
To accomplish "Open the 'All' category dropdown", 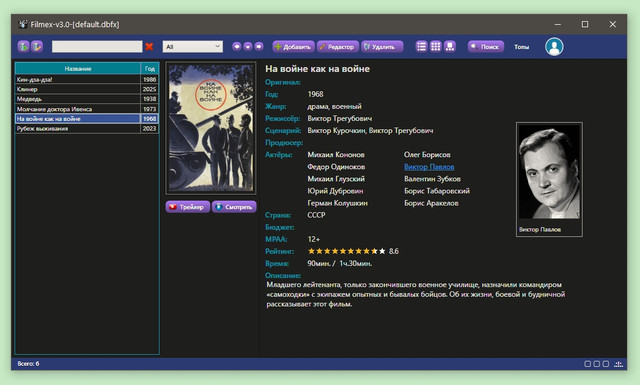I will coord(193,47).
